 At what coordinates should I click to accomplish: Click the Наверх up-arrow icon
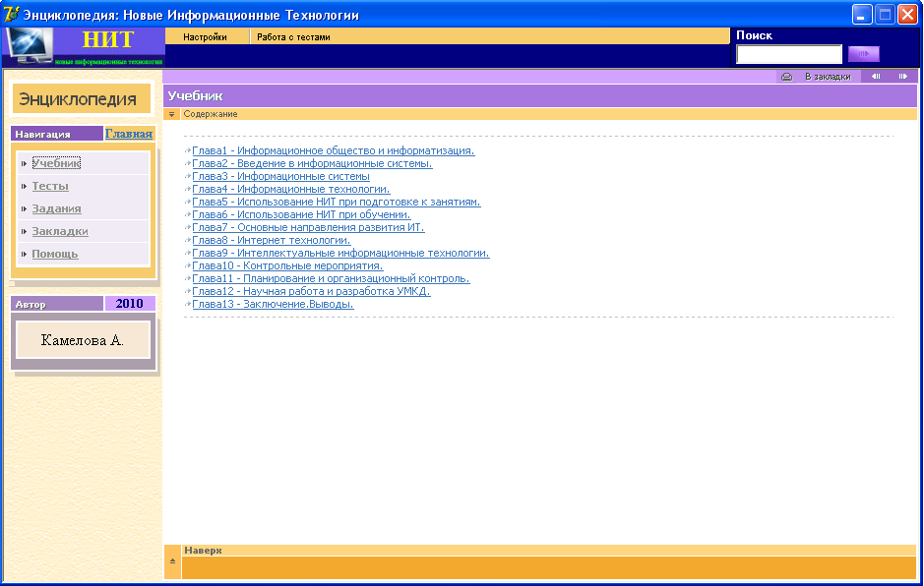(172, 561)
